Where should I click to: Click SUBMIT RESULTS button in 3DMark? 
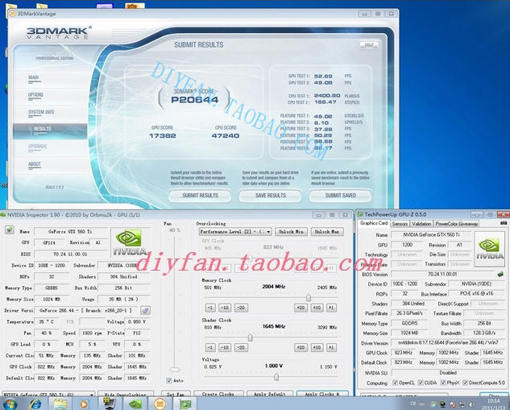click(x=200, y=195)
